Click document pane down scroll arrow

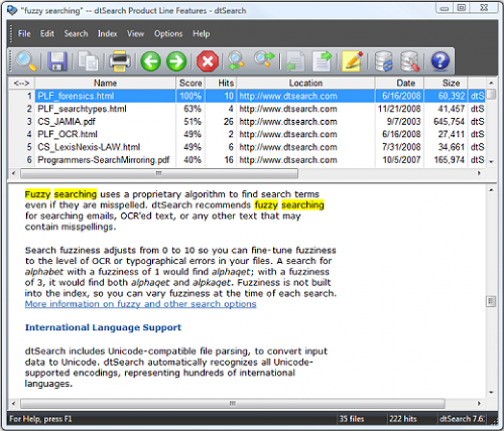click(491, 392)
